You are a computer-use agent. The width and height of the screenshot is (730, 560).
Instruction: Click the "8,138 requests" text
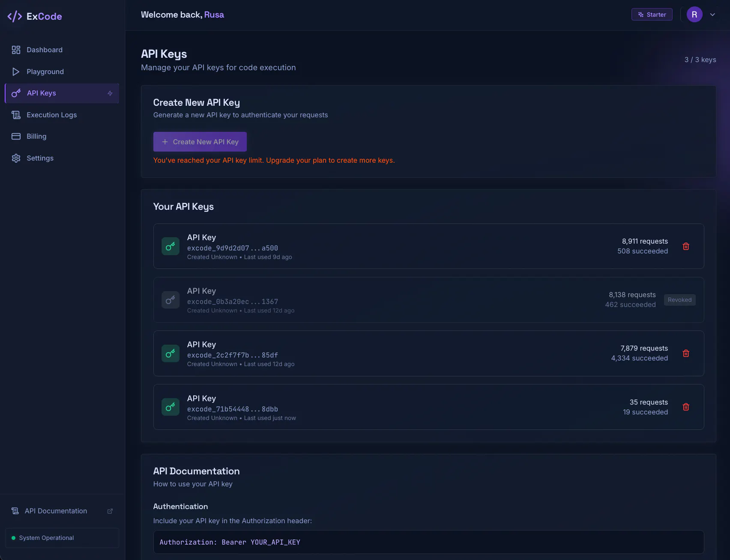pos(632,295)
